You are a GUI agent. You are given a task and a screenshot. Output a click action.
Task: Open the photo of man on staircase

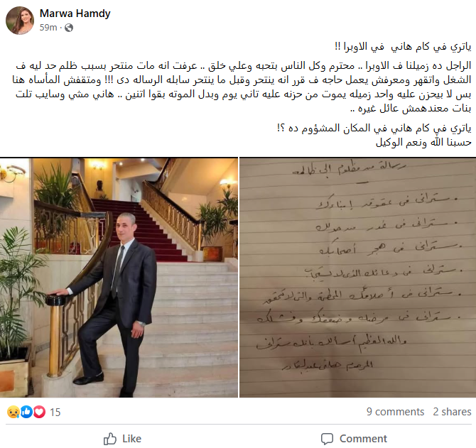pyautogui.click(x=119, y=277)
